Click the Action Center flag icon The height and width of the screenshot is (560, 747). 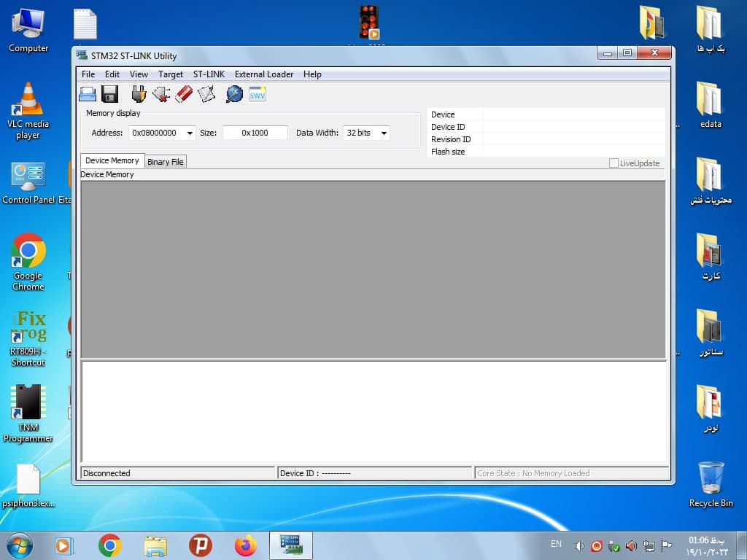(x=667, y=545)
